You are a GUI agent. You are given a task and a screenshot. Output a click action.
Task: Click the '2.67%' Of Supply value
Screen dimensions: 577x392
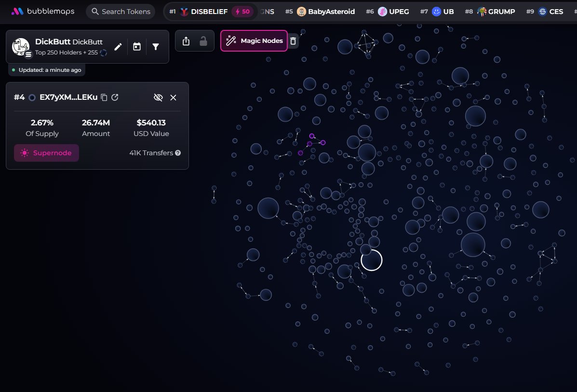(42, 122)
